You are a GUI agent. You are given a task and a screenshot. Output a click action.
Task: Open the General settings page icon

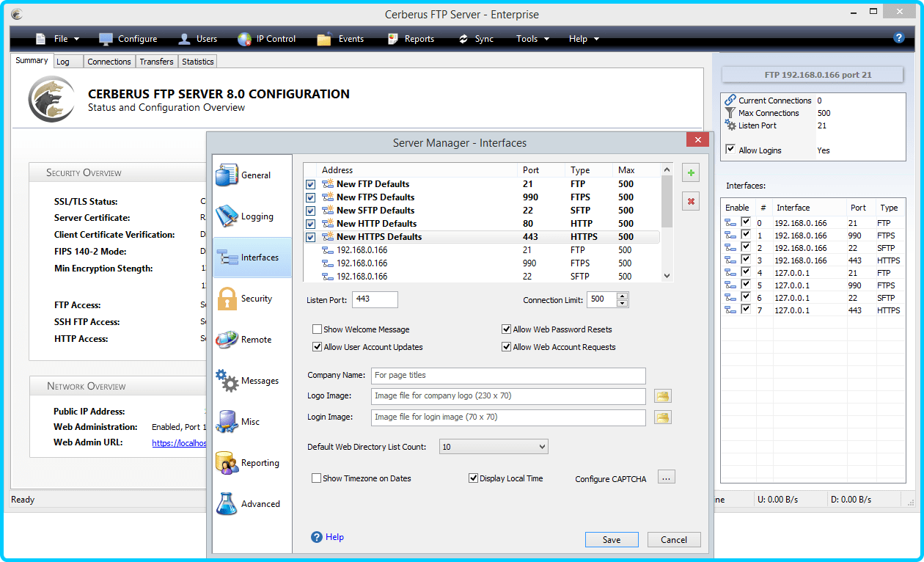227,175
